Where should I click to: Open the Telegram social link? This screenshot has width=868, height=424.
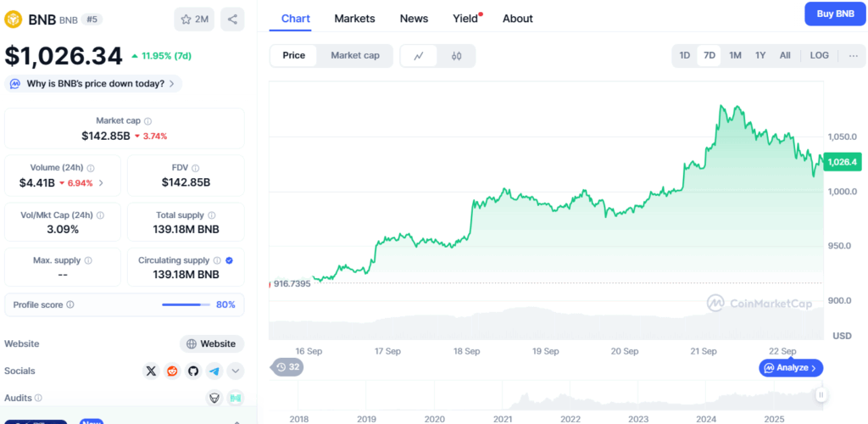(x=214, y=371)
